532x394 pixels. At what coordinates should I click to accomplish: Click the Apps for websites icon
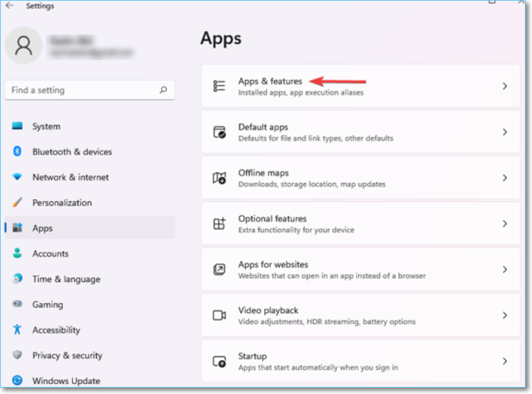tap(219, 270)
